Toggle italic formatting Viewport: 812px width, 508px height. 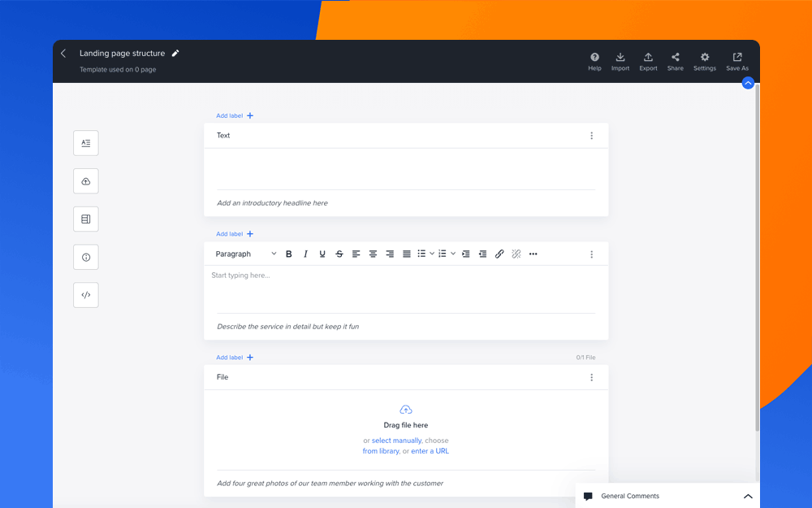point(305,254)
